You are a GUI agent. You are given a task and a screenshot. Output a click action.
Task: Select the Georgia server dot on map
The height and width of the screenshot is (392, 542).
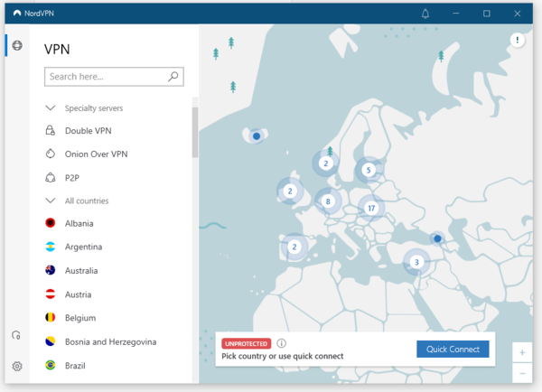(x=437, y=238)
